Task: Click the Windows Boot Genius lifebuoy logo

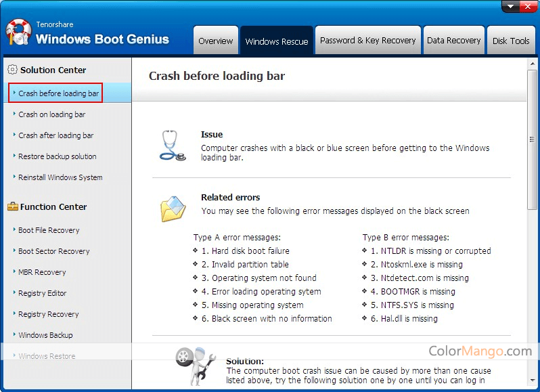Action: tap(18, 32)
